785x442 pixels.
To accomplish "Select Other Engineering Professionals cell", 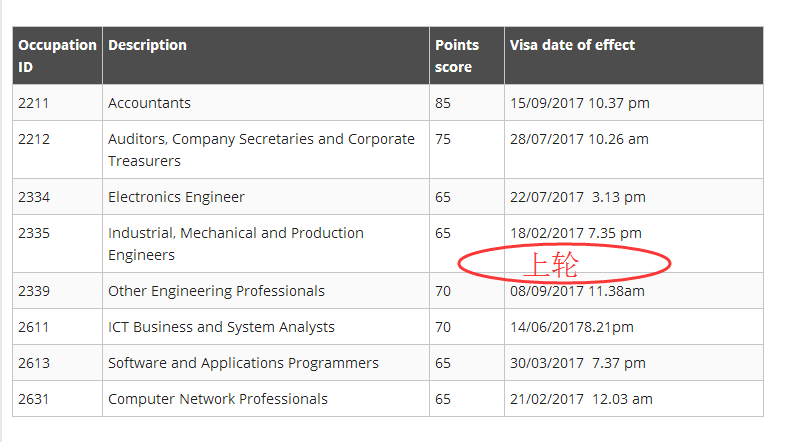I will pos(216,291).
